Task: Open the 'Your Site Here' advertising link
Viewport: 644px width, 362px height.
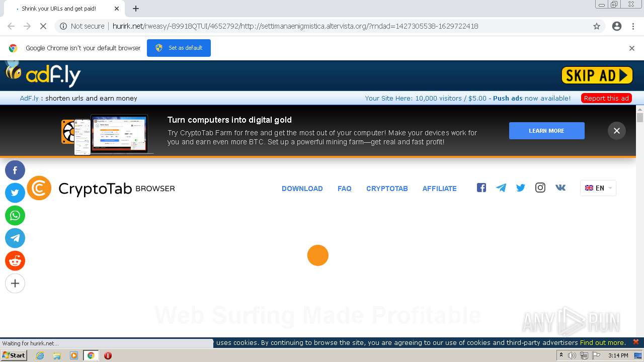Action: click(x=468, y=98)
